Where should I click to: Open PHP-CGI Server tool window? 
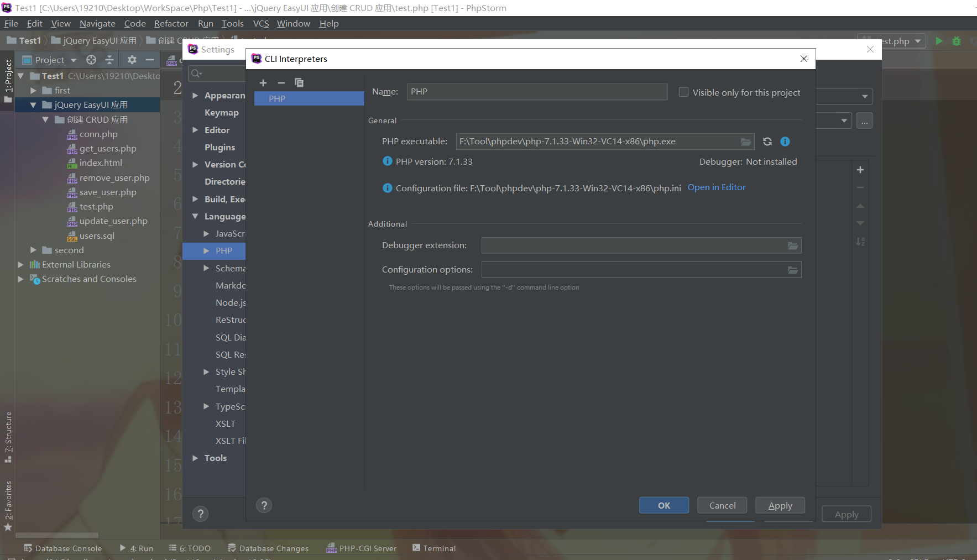(362, 548)
